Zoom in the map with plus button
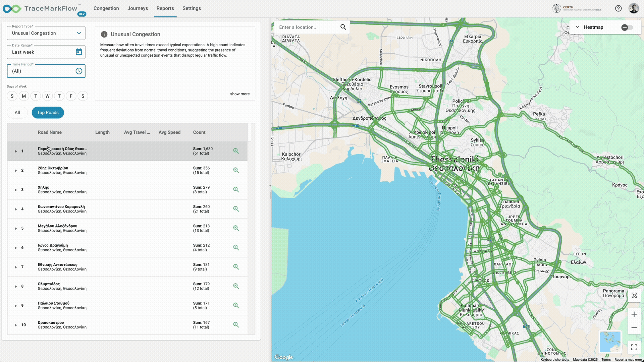The image size is (644, 362). click(x=634, y=314)
